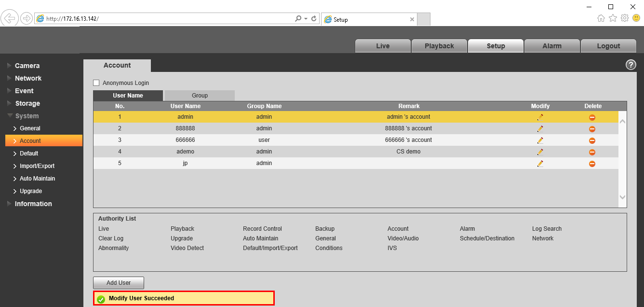Click 'IVS' in Authority List
This screenshot has width=644, height=307.
click(392, 248)
